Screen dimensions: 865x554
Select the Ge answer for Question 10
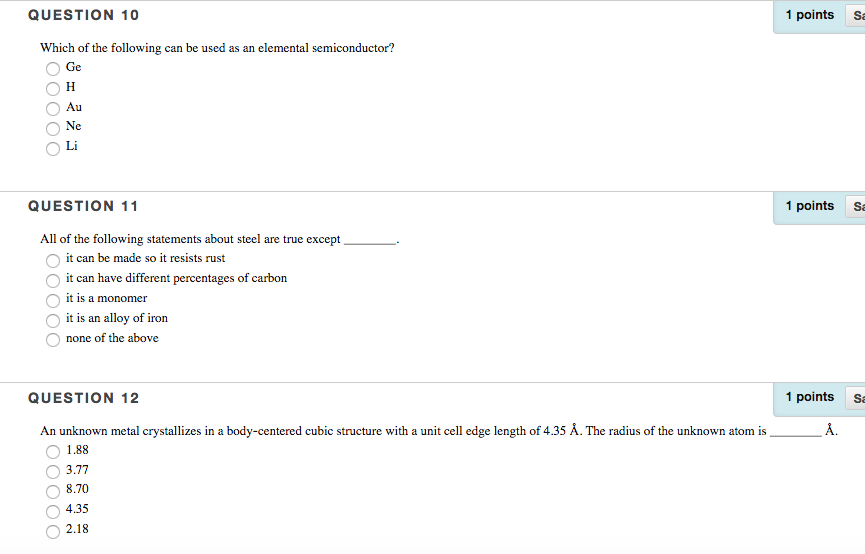[x=53, y=68]
